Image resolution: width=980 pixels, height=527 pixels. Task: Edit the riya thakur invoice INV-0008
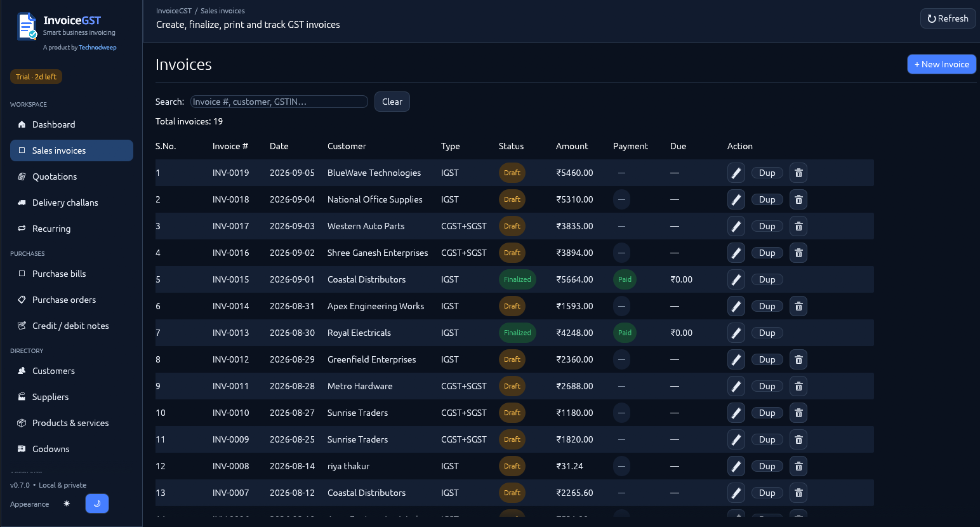pos(736,466)
